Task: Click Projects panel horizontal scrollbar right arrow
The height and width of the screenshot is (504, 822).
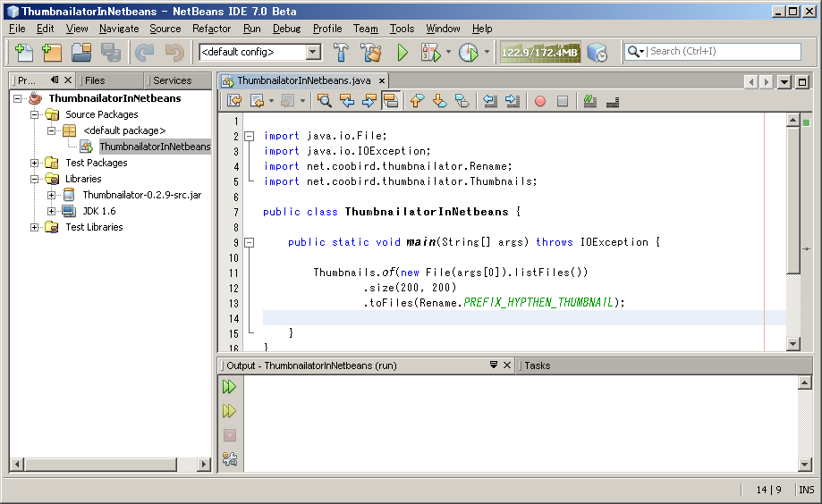Action: point(204,464)
